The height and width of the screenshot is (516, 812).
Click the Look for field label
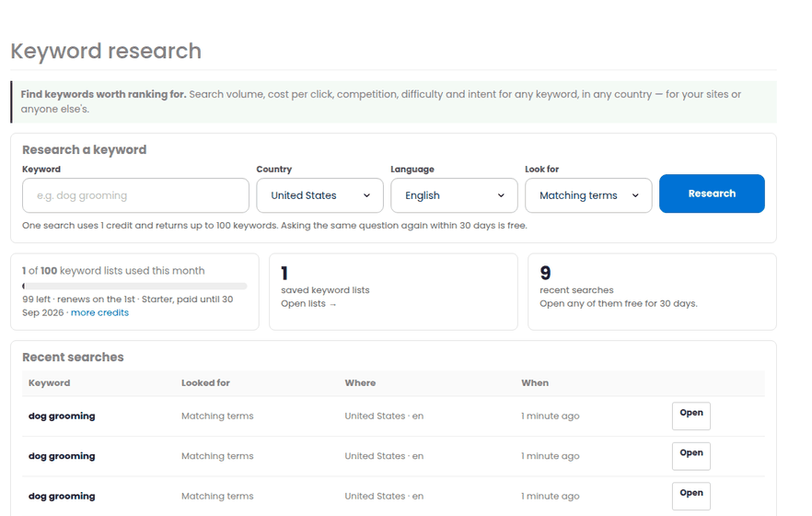[x=541, y=169]
